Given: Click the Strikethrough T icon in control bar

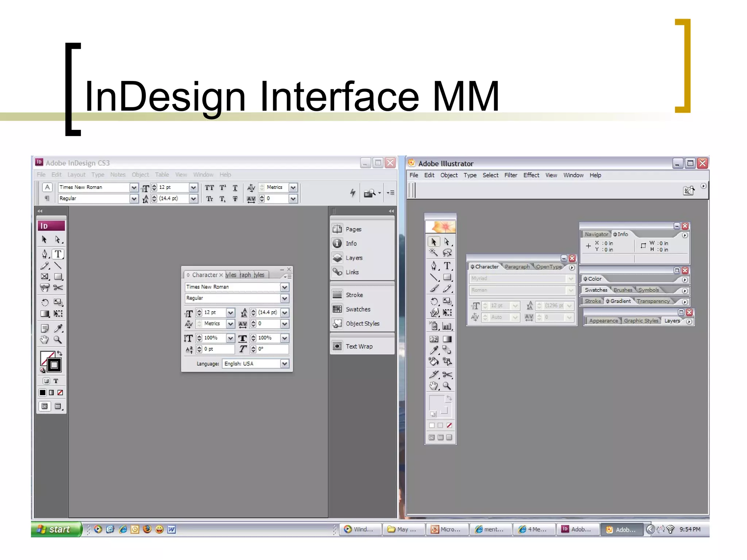Looking at the screenshot, I should (235, 199).
